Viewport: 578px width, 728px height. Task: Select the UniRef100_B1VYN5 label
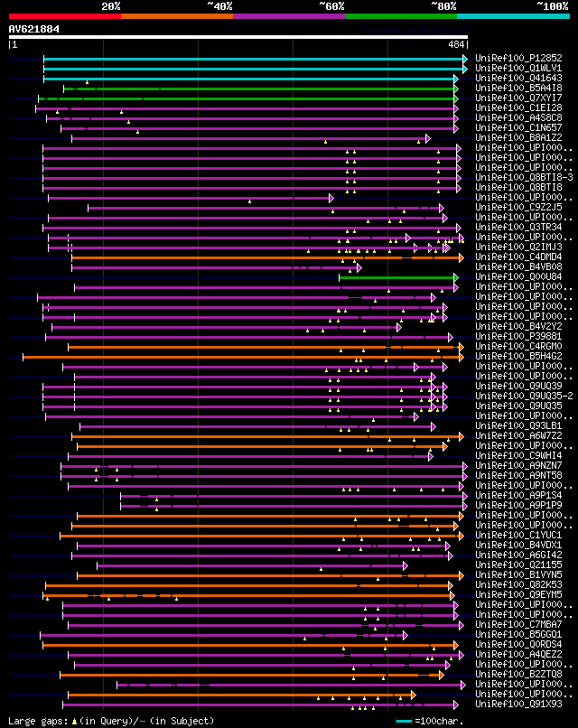518,574
